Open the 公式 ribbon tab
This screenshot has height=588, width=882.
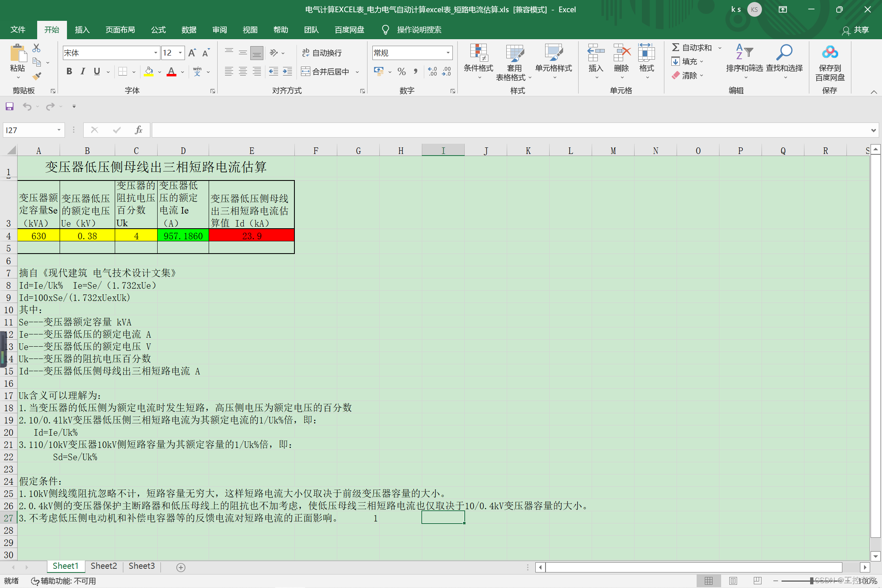[158, 30]
